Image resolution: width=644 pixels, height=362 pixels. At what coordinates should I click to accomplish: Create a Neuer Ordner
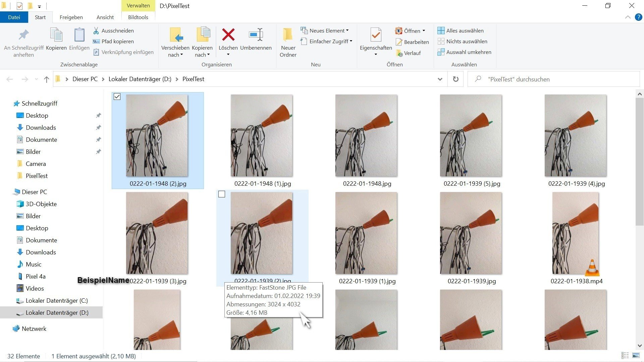(x=288, y=42)
